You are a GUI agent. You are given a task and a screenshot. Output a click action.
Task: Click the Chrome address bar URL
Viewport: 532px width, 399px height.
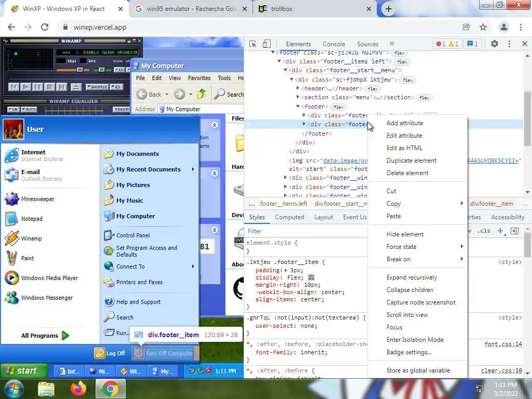click(100, 27)
